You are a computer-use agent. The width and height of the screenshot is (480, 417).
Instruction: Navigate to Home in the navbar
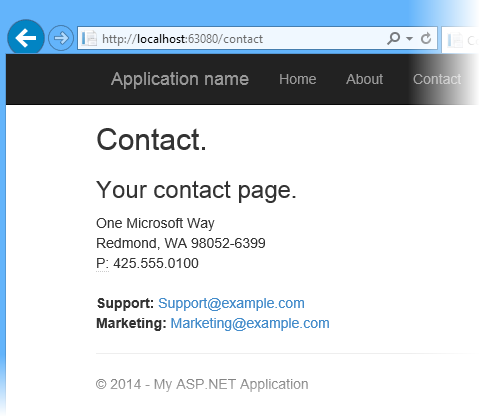pyautogui.click(x=298, y=79)
